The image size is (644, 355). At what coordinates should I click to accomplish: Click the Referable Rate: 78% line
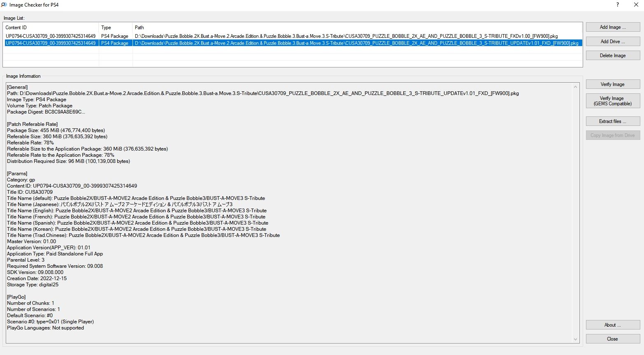coord(30,143)
